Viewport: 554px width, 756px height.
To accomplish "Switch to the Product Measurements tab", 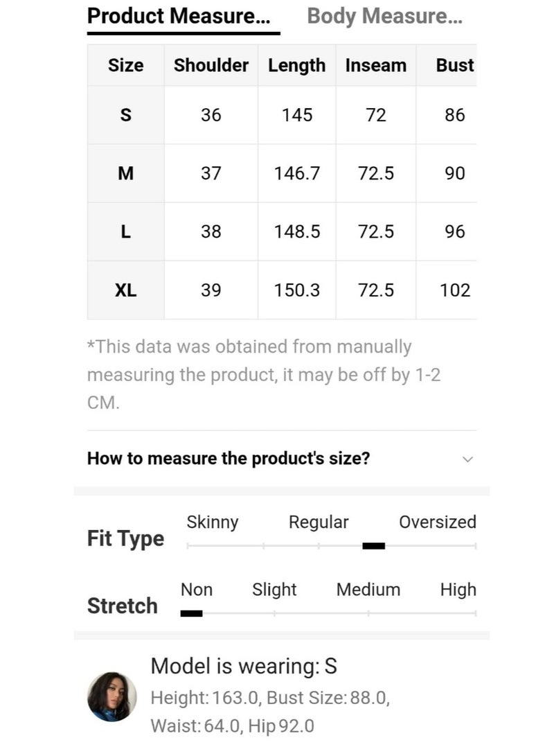I will point(179,17).
